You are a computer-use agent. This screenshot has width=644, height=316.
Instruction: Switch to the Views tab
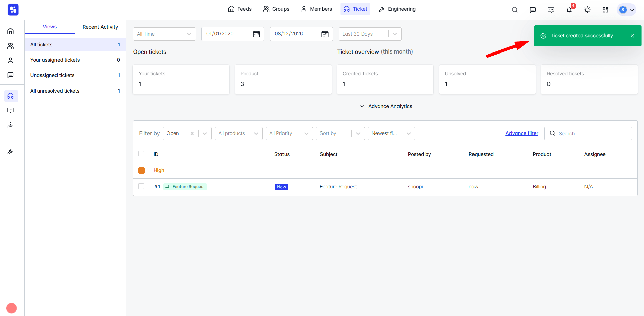pos(50,27)
